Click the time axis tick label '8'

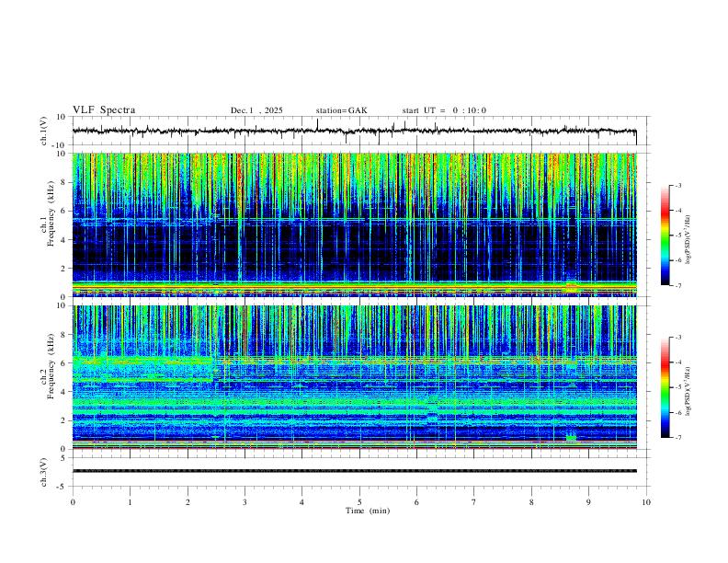click(531, 502)
